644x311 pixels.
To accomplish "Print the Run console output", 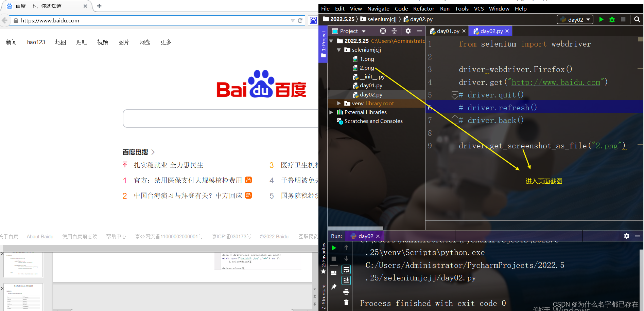I will pyautogui.click(x=346, y=292).
